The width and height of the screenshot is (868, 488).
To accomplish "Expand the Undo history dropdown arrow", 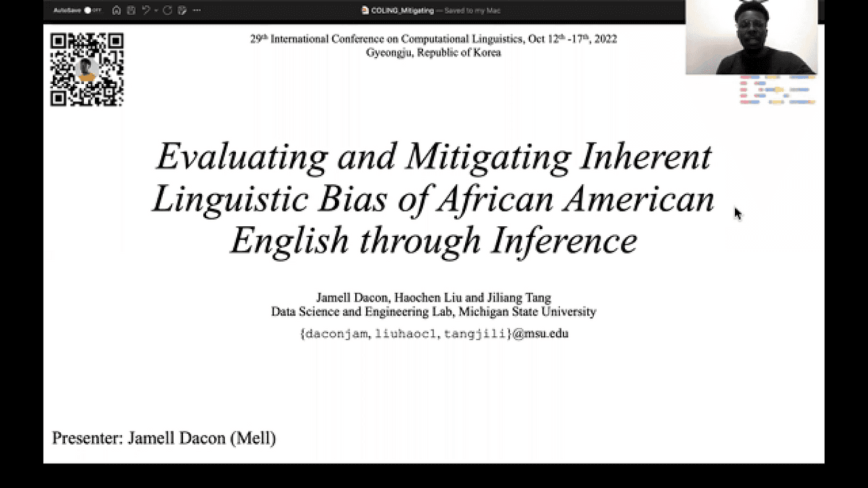I will click(x=156, y=11).
